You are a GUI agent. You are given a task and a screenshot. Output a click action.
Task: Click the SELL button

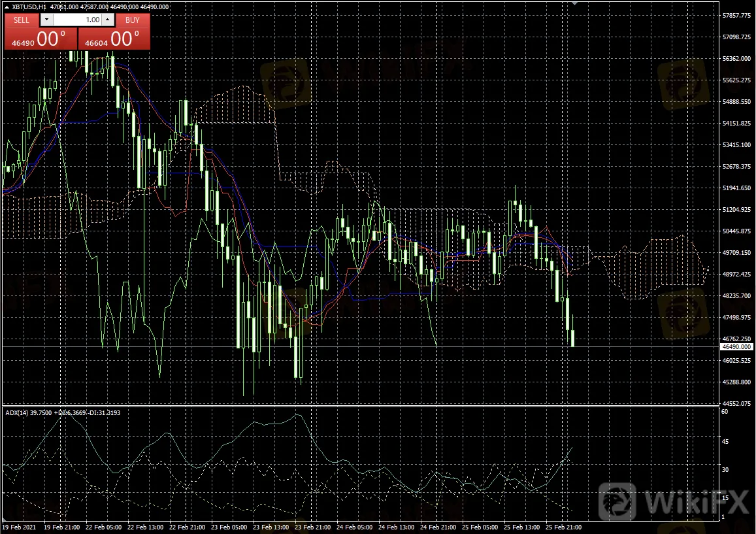22,20
